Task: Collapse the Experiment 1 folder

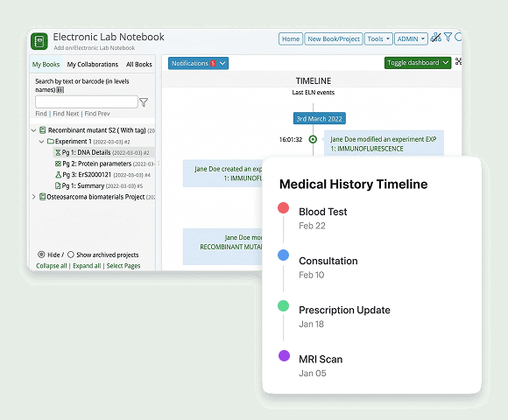Action: click(x=41, y=142)
